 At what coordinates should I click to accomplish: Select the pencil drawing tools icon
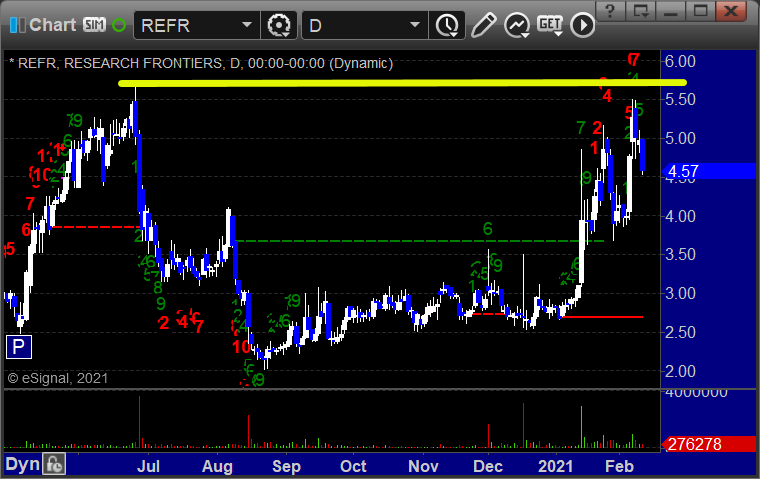tap(483, 25)
